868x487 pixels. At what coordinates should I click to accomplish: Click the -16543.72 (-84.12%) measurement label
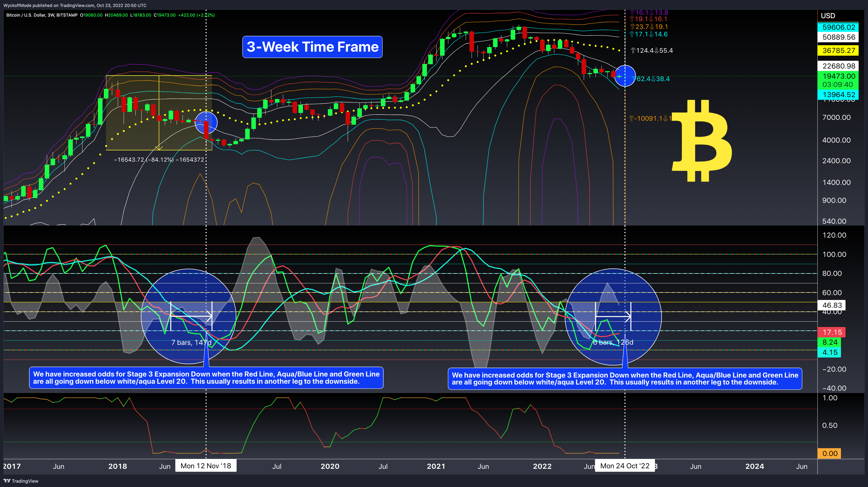159,160
